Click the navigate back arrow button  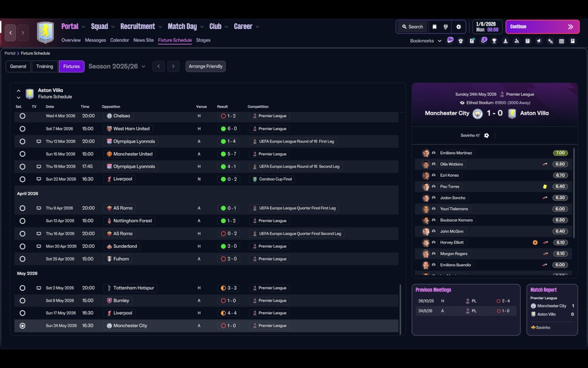11,33
